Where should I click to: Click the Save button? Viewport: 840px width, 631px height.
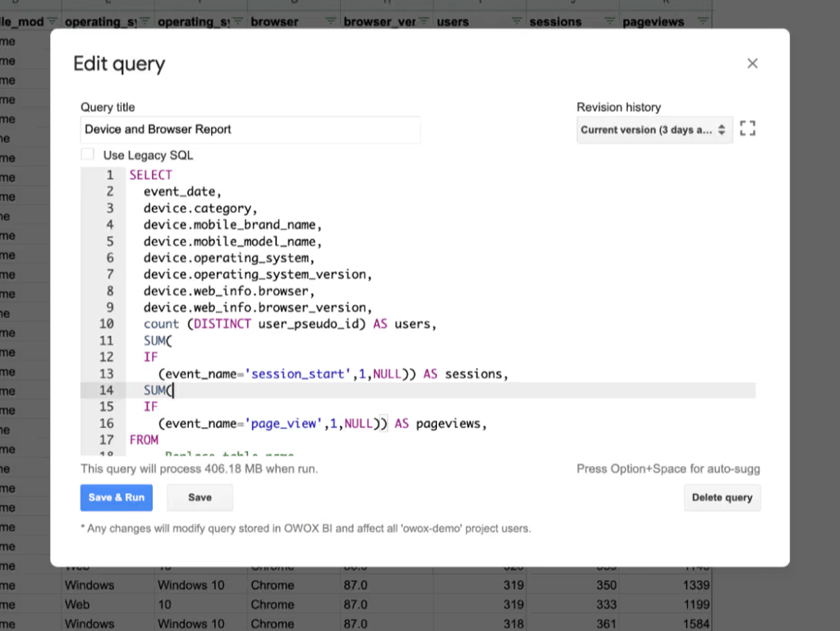(x=200, y=498)
